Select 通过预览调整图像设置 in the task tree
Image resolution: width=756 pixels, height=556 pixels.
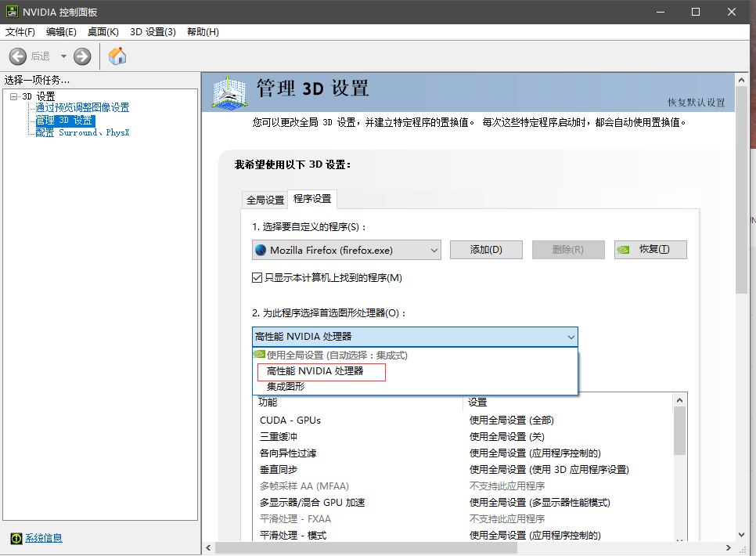click(82, 107)
